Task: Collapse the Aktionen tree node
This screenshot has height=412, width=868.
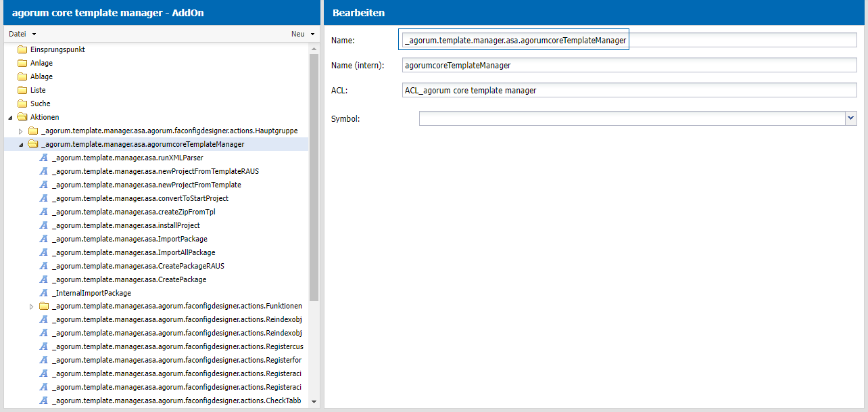Action: pyautogui.click(x=10, y=118)
